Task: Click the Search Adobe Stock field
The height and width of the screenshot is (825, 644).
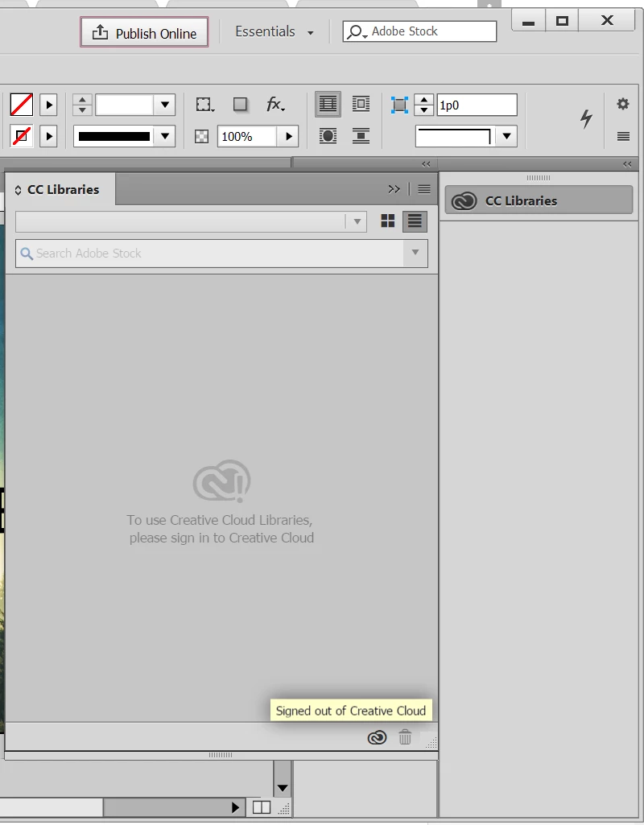Action: click(209, 253)
